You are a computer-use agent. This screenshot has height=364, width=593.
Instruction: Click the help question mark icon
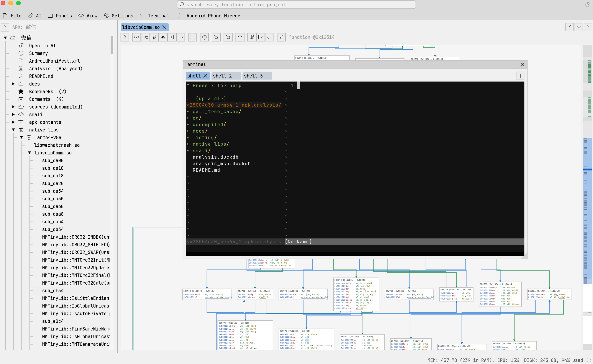pos(588,5)
